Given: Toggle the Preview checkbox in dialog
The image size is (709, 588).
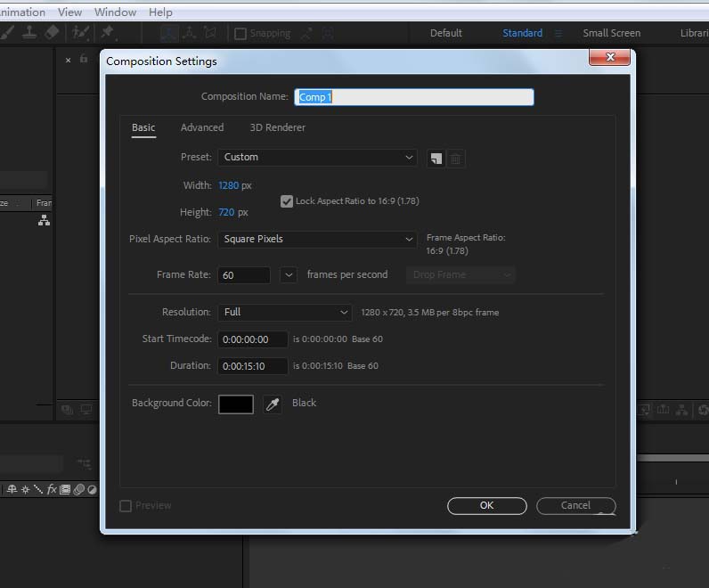Looking at the screenshot, I should click(126, 506).
